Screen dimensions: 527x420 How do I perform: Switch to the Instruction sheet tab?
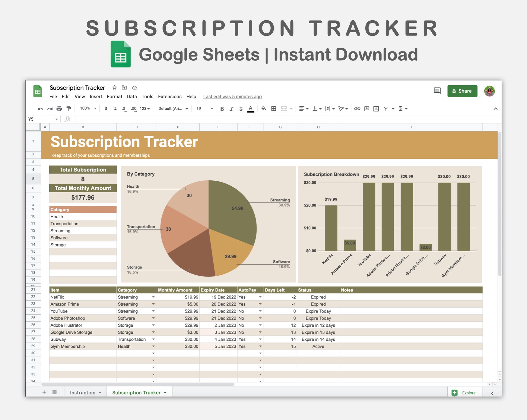[83, 392]
